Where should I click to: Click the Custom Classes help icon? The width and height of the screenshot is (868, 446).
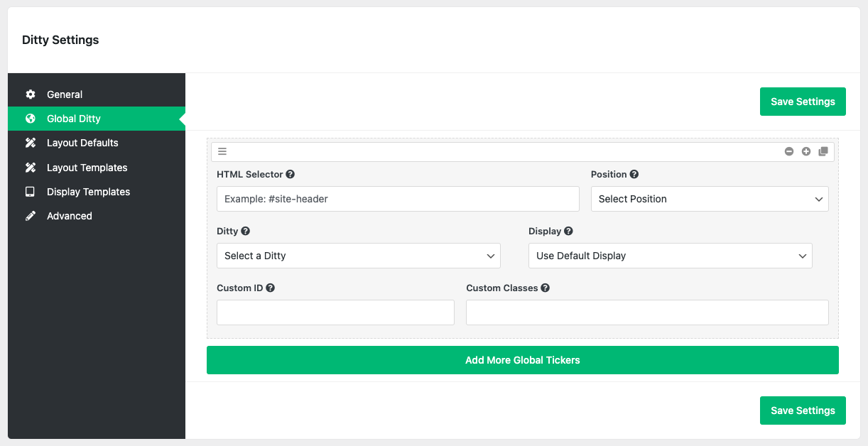pyautogui.click(x=546, y=288)
